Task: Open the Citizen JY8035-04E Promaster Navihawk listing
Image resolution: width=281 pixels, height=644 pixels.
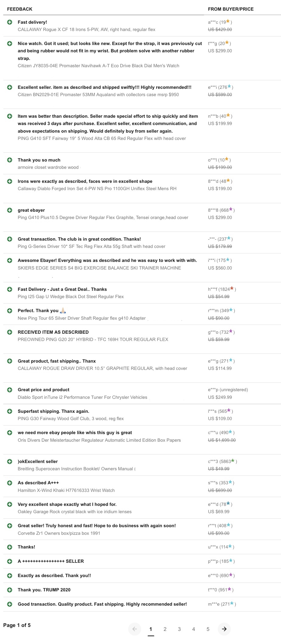Action: point(98,66)
